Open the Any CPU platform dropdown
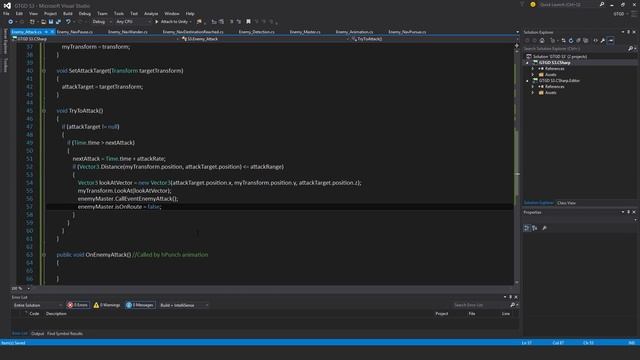Image resolution: width=640 pixels, height=360 pixels. click(133, 22)
